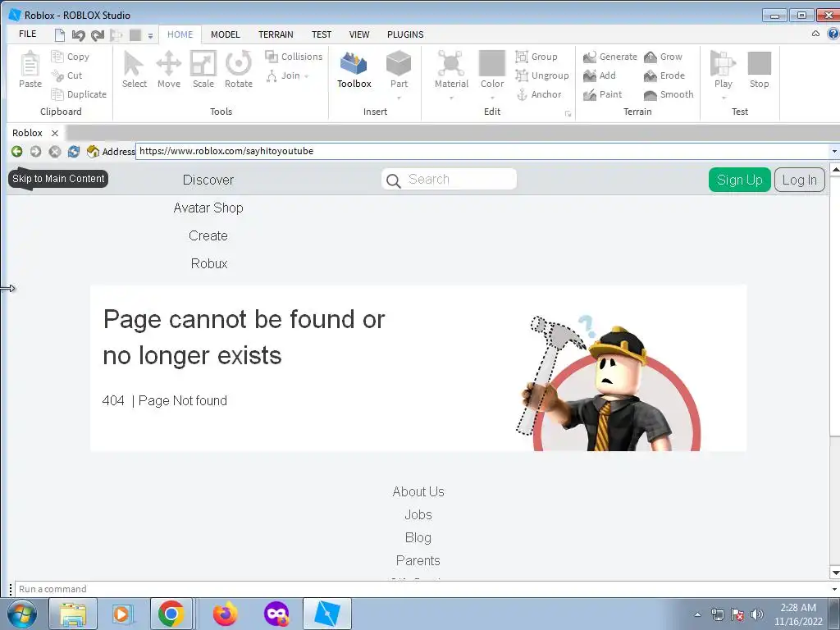The image size is (840, 630).
Task: Click the Undo arrow in quick access
Action: coord(78,35)
